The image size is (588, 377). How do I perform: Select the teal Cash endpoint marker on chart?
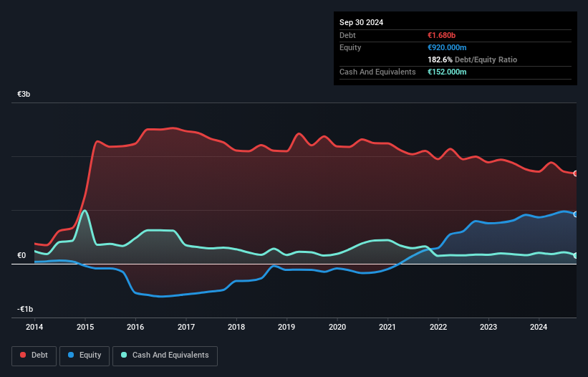pos(576,255)
